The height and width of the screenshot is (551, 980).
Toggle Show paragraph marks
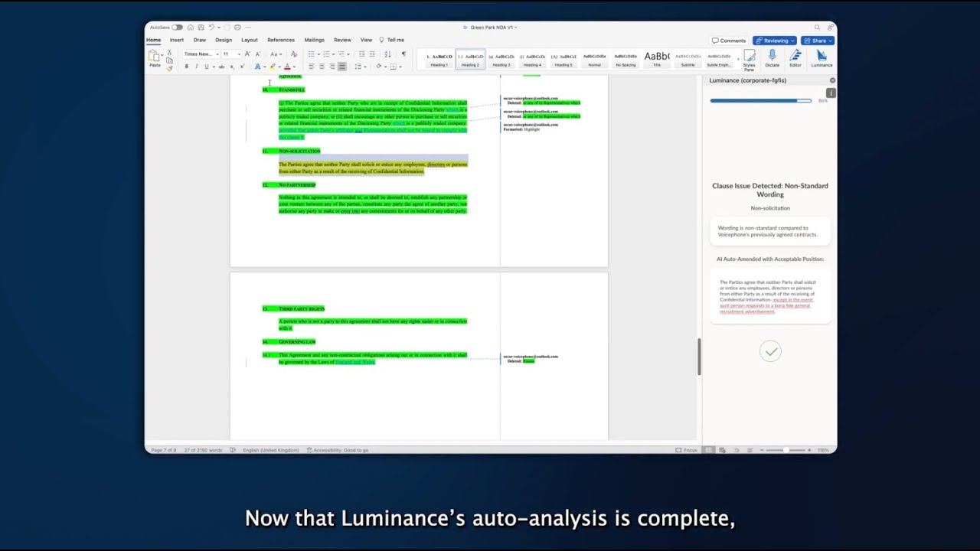[403, 54]
